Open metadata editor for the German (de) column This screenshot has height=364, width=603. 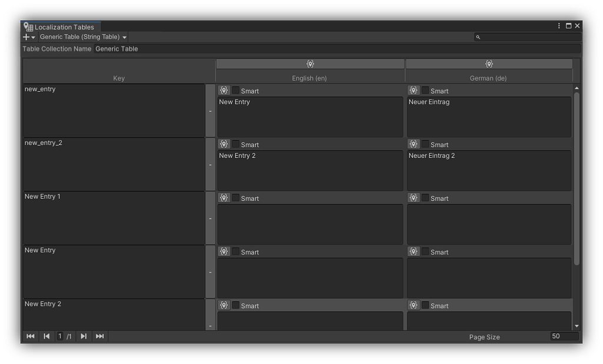pyautogui.click(x=489, y=63)
